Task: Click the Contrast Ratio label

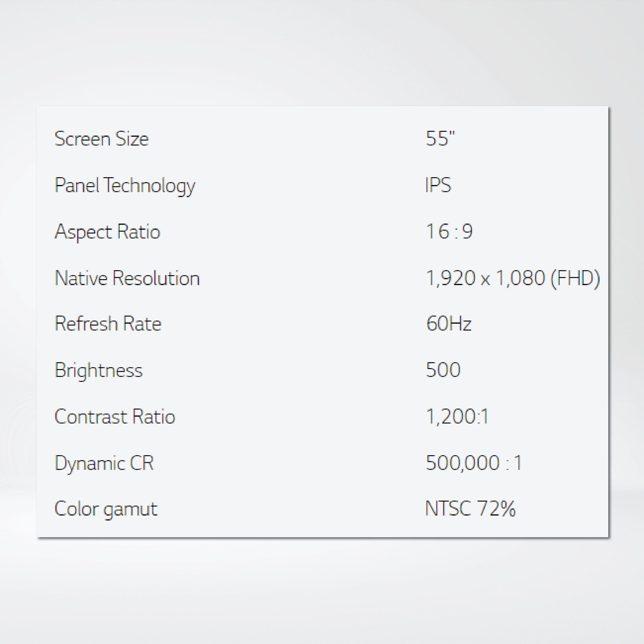Action: (115, 417)
